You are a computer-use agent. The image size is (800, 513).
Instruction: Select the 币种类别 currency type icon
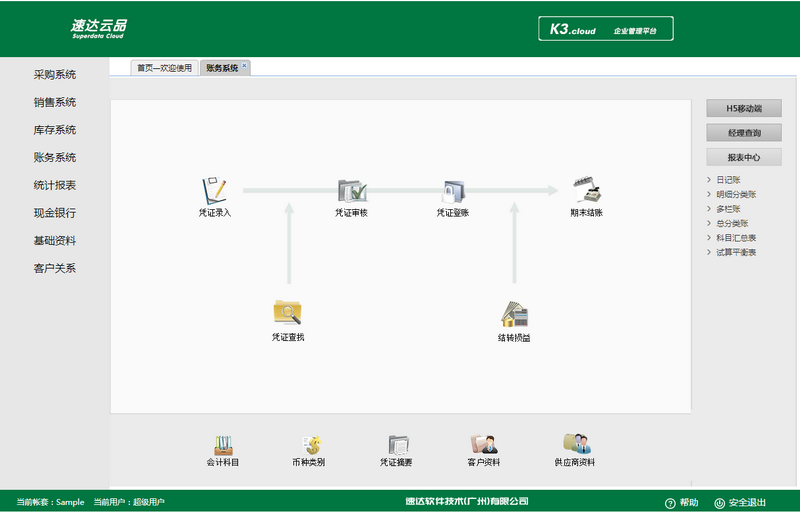(308, 445)
